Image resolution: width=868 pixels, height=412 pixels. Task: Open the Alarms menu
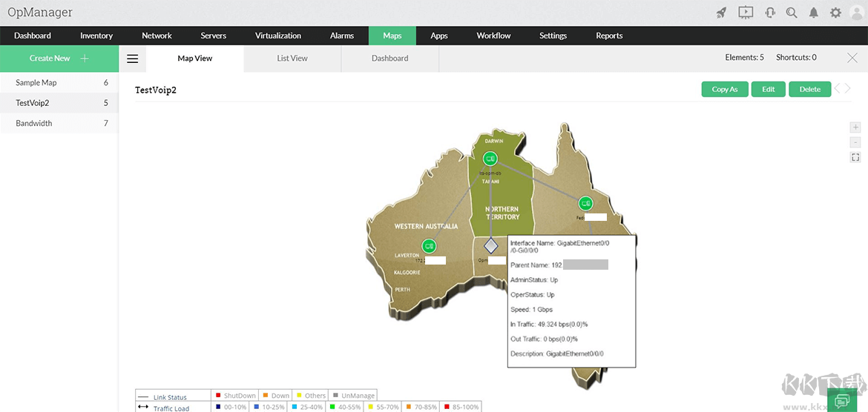(x=341, y=36)
